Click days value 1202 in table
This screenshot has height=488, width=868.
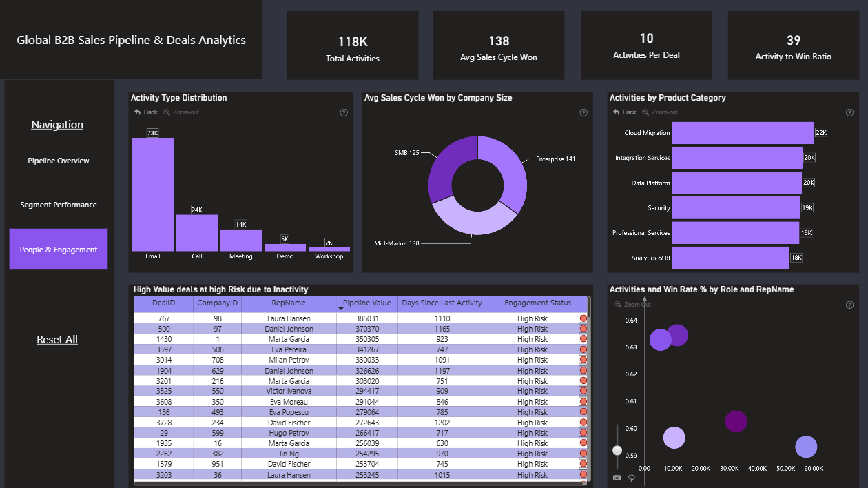(x=442, y=423)
